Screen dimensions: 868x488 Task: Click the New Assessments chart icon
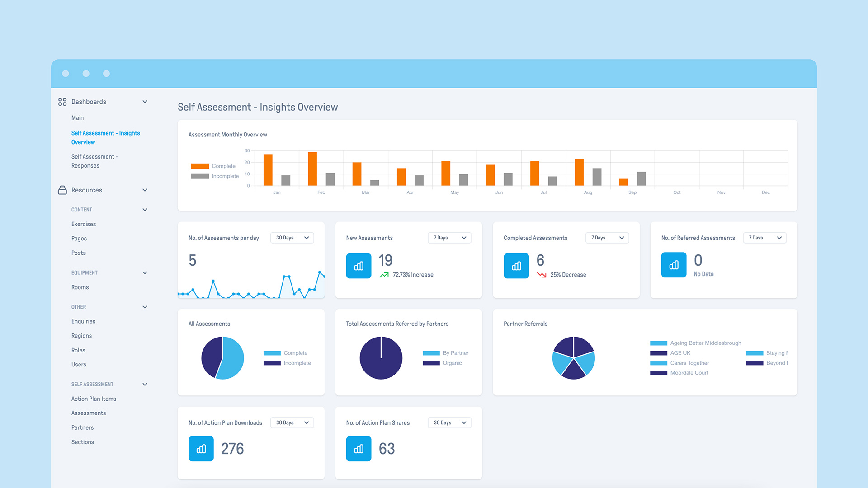coord(359,266)
